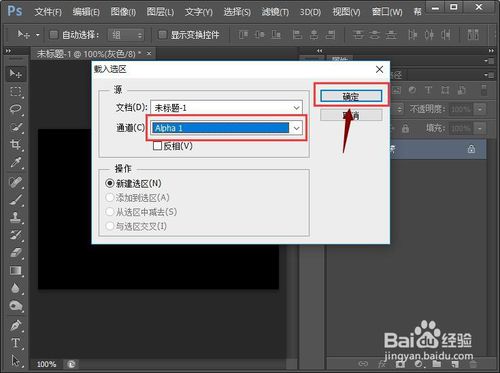
Task: Select the Quick Selection tool
Action: (x=15, y=127)
